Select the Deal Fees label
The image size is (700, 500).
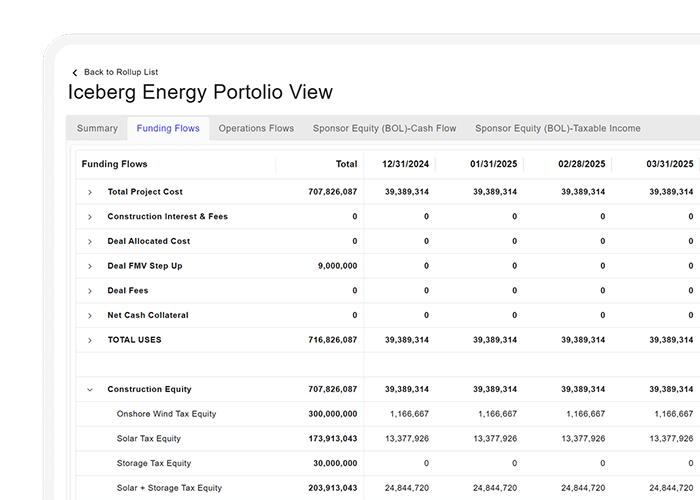tap(128, 290)
